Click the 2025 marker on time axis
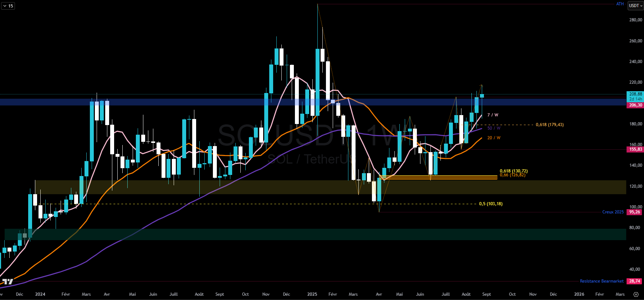 point(312,294)
